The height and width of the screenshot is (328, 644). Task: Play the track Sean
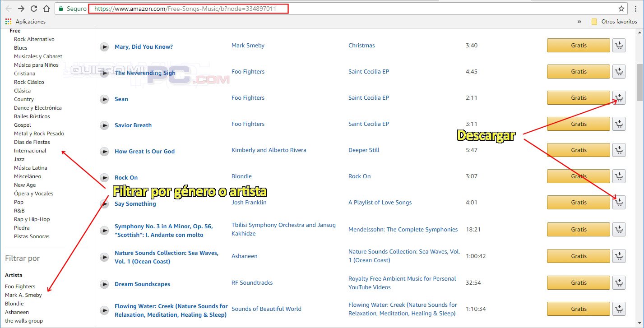[104, 99]
